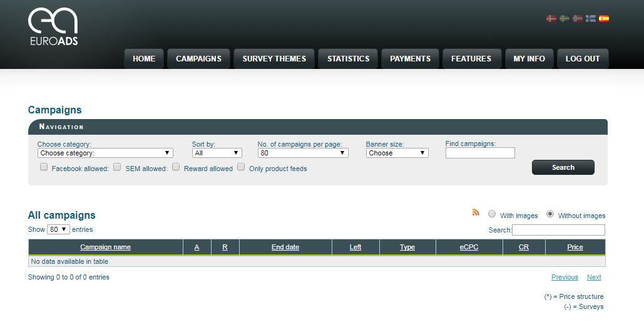Check the Only product feeds box
The image size is (644, 334).
pyautogui.click(x=241, y=167)
